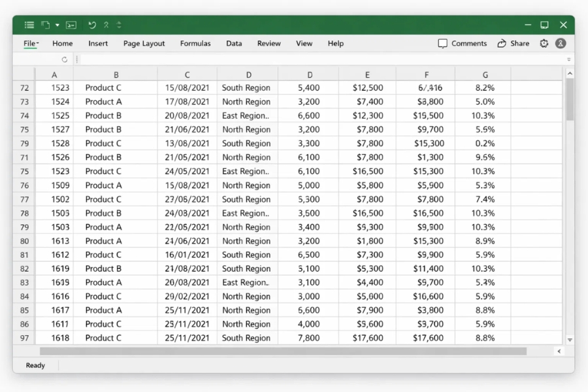Click the Redo icon
This screenshot has height=392, width=588.
pos(106,24)
